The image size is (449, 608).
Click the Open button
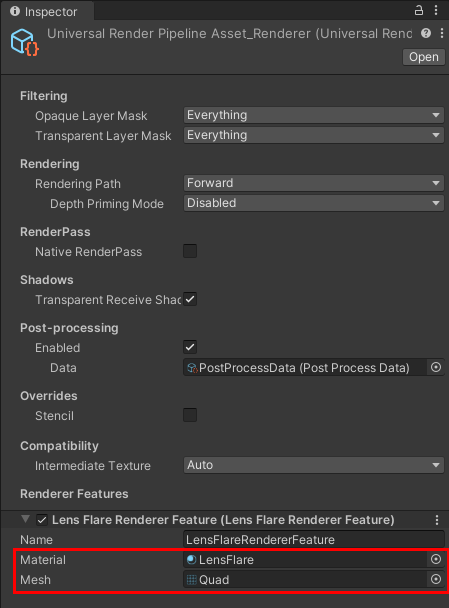pos(424,57)
